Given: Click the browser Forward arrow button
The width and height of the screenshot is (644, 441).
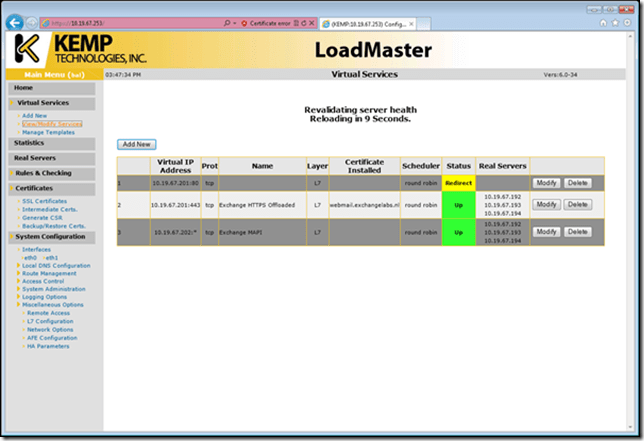Looking at the screenshot, I should click(x=31, y=21).
